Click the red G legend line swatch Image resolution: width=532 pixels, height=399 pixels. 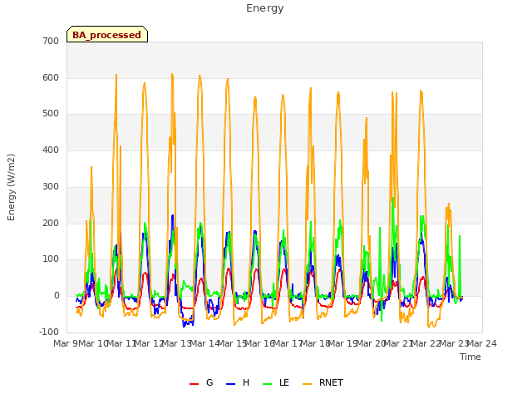click(x=194, y=384)
